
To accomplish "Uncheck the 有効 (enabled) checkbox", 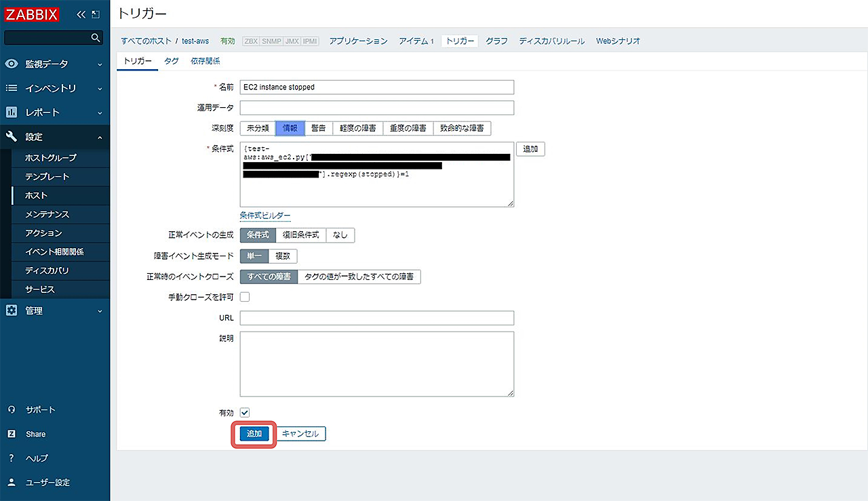I will point(245,412).
